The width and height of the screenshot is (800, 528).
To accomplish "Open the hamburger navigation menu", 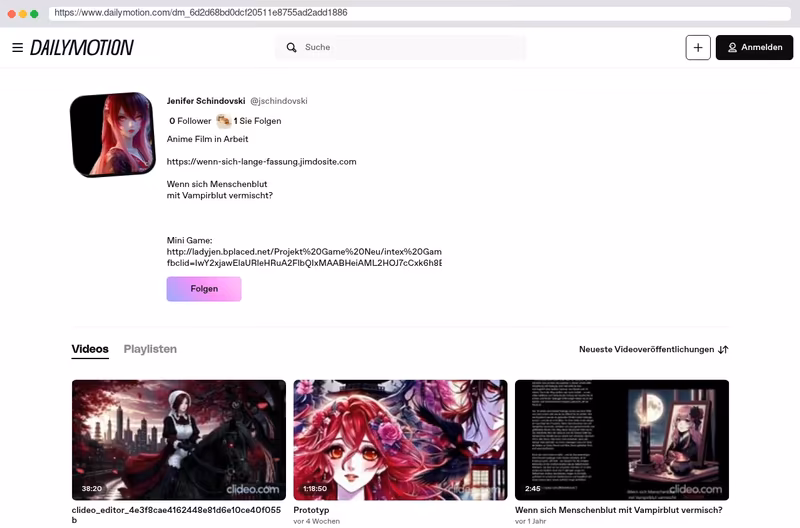I will click(17, 47).
